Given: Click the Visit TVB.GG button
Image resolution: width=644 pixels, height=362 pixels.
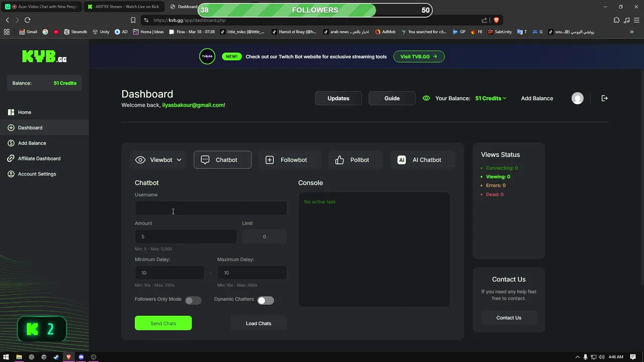Looking at the screenshot, I should pos(419,56).
